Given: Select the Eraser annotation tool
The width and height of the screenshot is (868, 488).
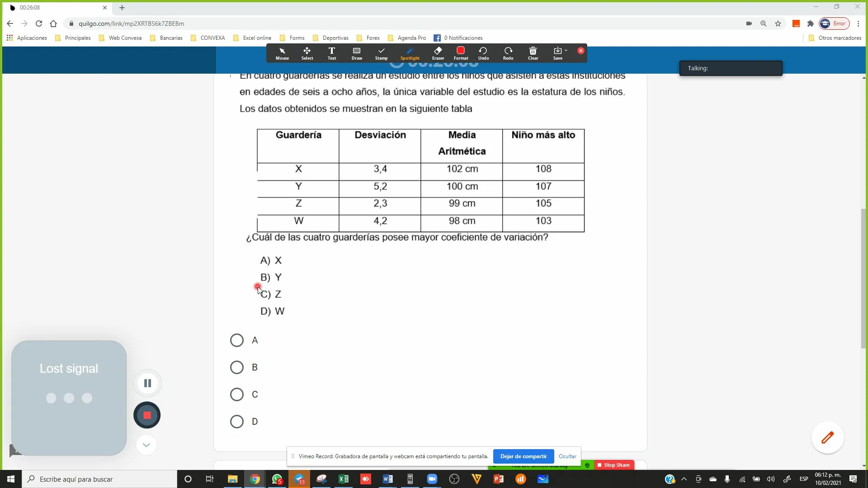Looking at the screenshot, I should 438,53.
